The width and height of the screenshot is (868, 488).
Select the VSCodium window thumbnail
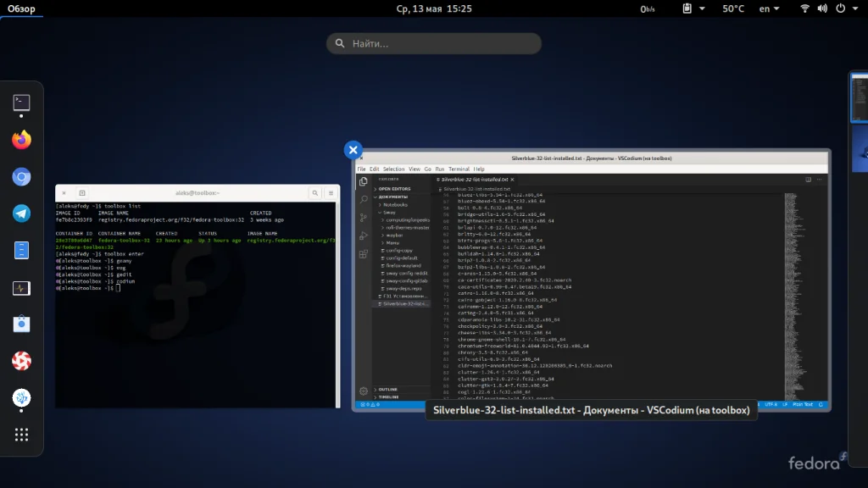tap(593, 280)
